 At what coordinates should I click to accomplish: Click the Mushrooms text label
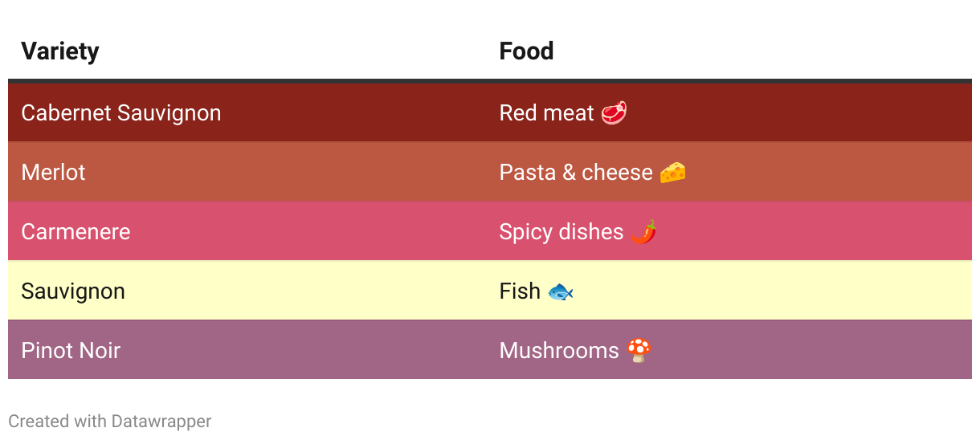point(559,350)
